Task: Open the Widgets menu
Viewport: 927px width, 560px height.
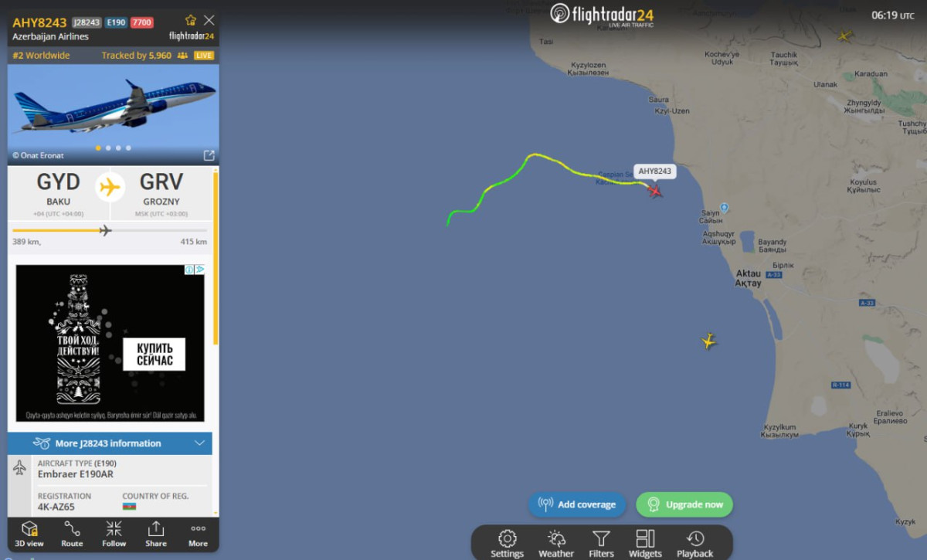Action: tap(645, 544)
